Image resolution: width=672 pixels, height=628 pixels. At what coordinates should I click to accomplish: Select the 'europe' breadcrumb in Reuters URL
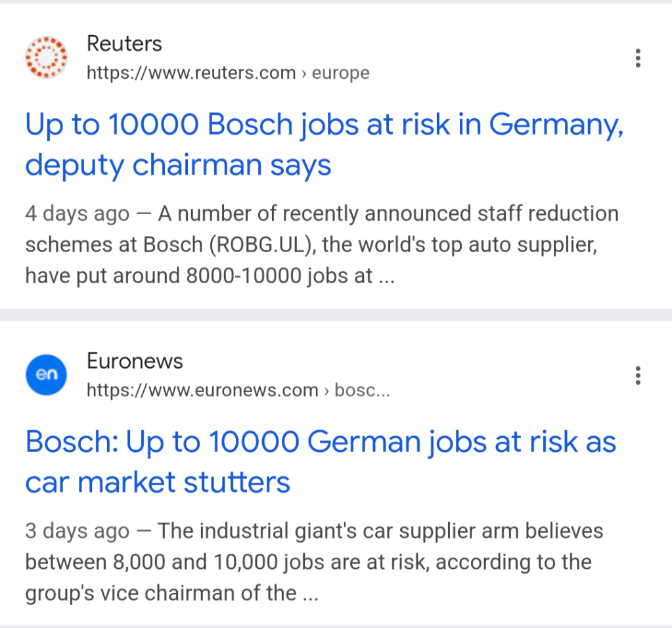[340, 73]
